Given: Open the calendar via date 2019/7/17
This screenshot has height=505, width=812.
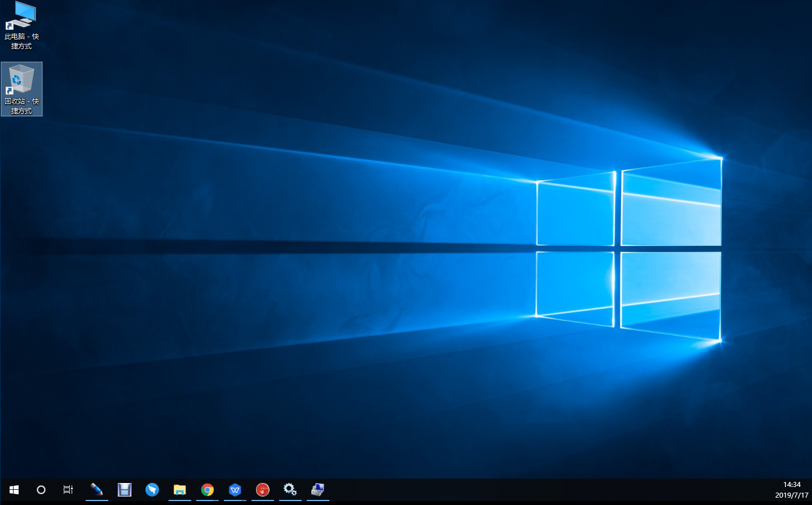Looking at the screenshot, I should pos(792,495).
